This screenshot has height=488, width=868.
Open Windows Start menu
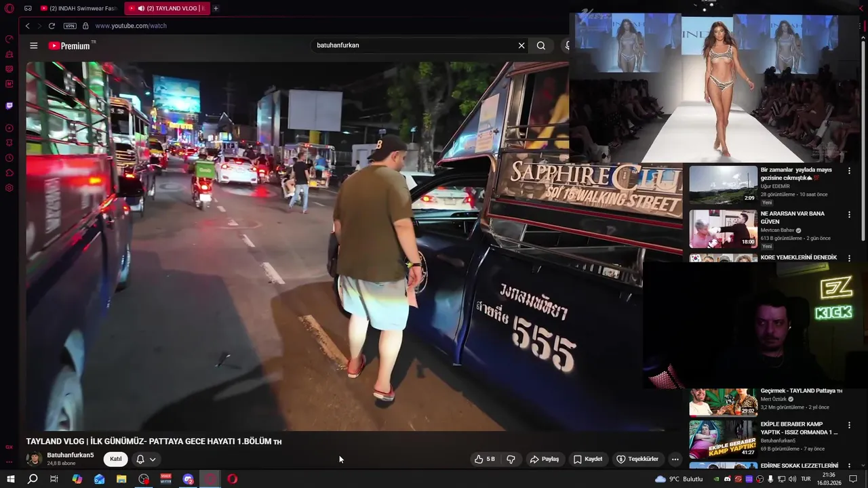point(10,479)
